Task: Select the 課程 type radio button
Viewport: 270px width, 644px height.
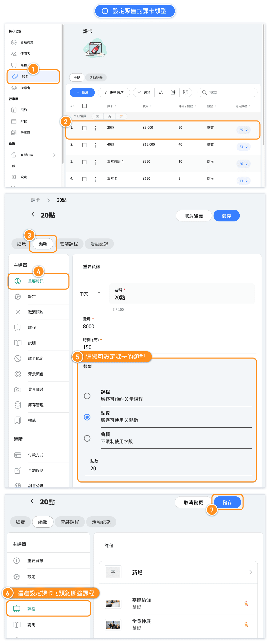Action: coord(87,396)
